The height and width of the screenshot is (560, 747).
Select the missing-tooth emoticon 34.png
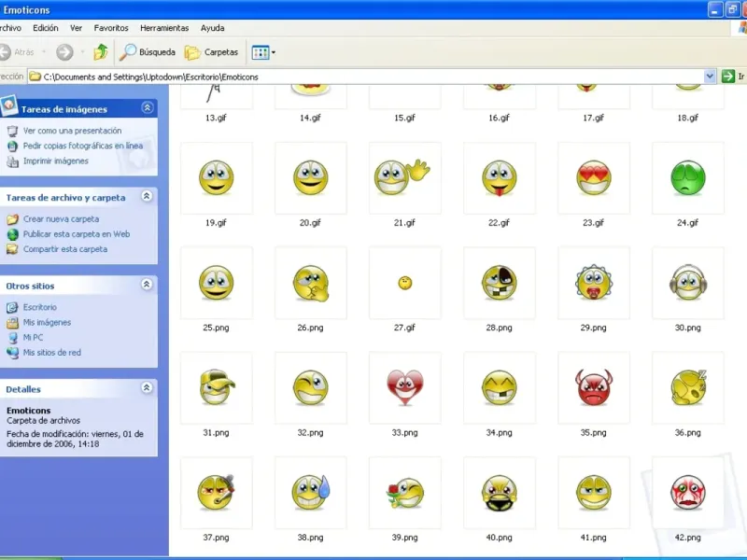[500, 387]
